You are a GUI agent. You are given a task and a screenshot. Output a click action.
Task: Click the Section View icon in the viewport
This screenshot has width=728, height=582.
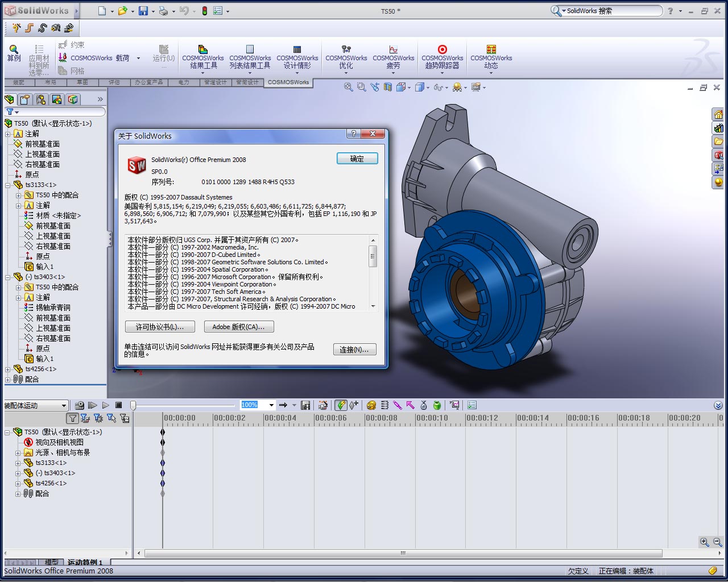coord(388,87)
